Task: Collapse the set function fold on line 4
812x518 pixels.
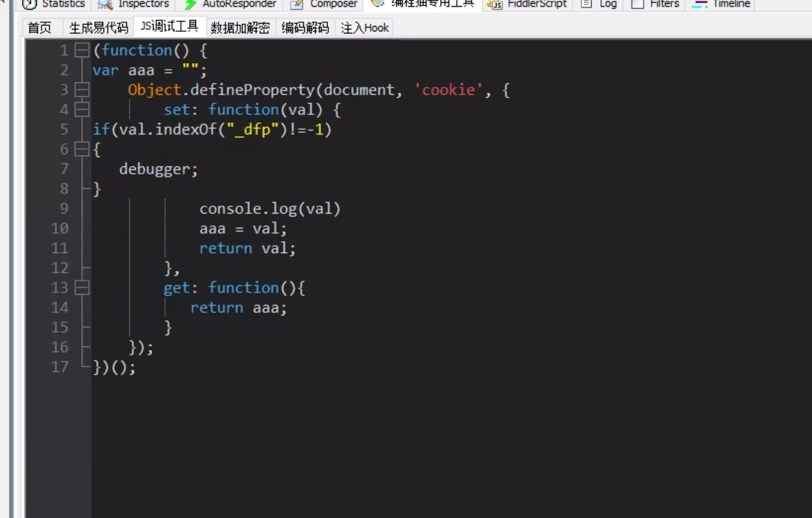Action: (82, 109)
